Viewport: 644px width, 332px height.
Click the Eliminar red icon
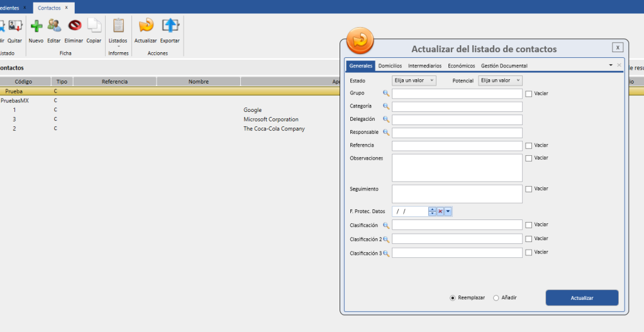click(x=74, y=26)
